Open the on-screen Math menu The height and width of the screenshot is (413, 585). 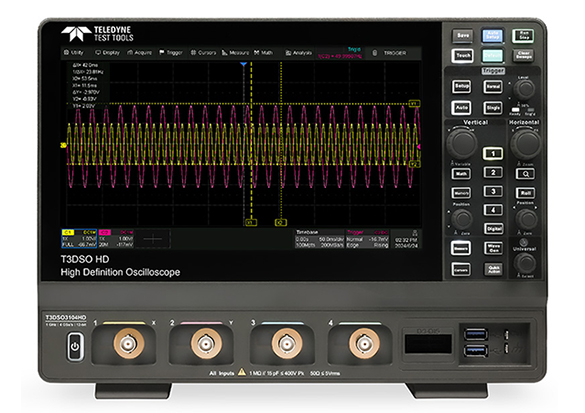click(263, 53)
